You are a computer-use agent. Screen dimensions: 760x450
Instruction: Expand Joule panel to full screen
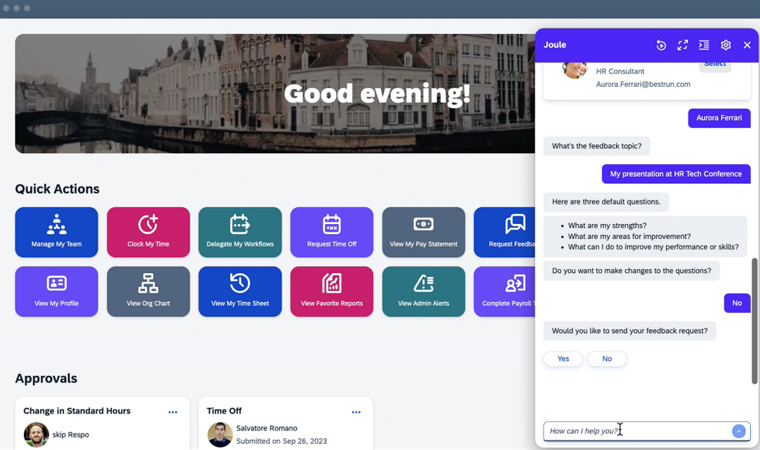[683, 45]
